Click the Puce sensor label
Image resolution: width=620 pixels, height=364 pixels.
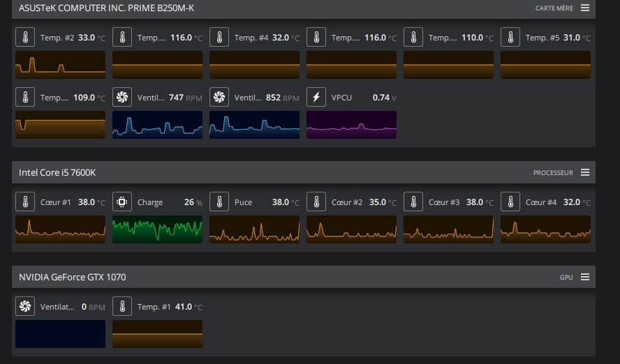[243, 202]
